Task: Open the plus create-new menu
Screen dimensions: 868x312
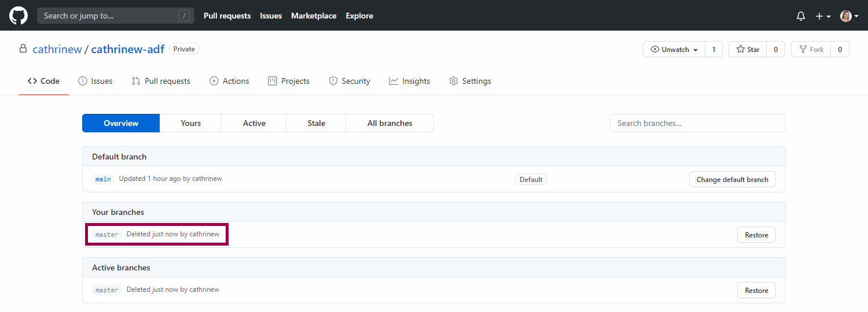Action: point(823,16)
